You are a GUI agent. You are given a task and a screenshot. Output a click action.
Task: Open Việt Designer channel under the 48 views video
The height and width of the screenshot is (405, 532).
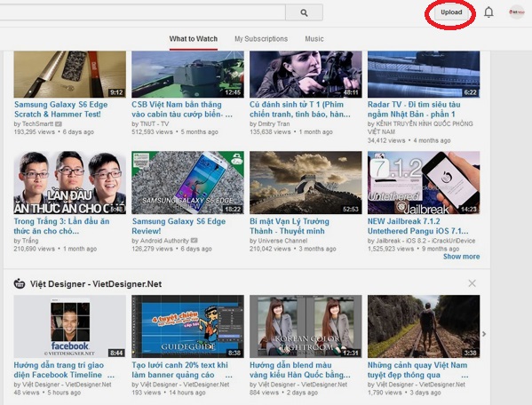[67, 385]
